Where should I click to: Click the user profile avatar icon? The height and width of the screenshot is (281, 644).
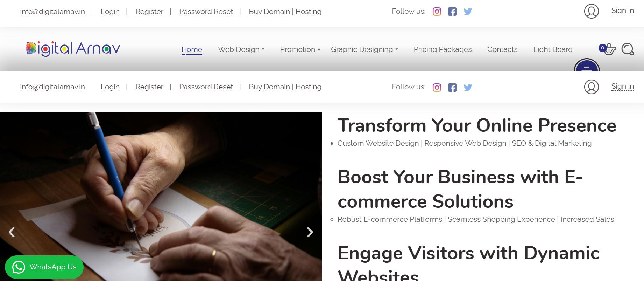591,11
